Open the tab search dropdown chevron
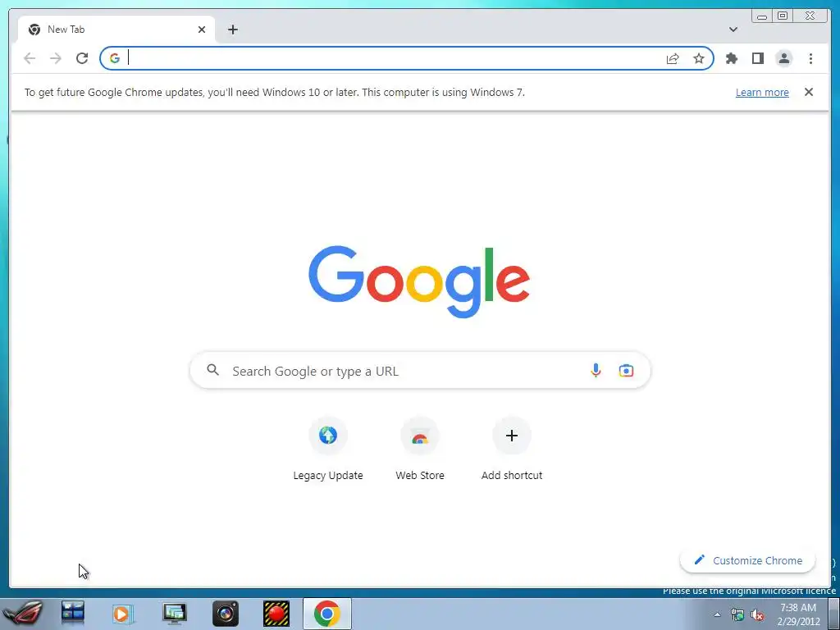The height and width of the screenshot is (630, 840). pyautogui.click(x=733, y=30)
